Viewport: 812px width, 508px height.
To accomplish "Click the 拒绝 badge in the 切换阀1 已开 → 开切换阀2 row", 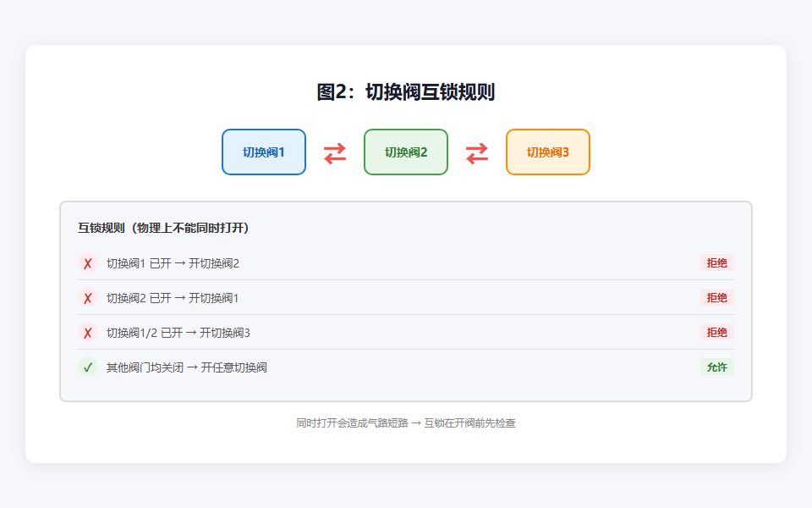I will (716, 262).
